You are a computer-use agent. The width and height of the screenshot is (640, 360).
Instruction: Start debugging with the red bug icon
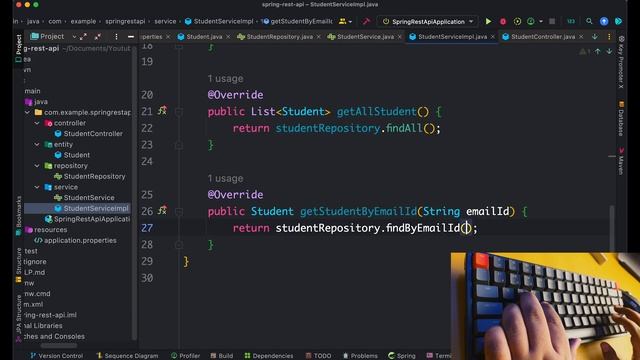(503, 21)
